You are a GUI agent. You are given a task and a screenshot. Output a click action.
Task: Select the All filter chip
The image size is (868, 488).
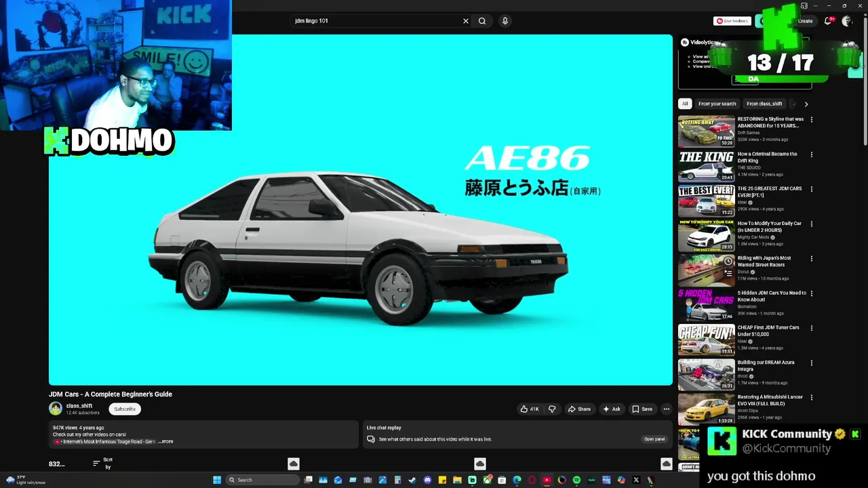click(x=685, y=104)
